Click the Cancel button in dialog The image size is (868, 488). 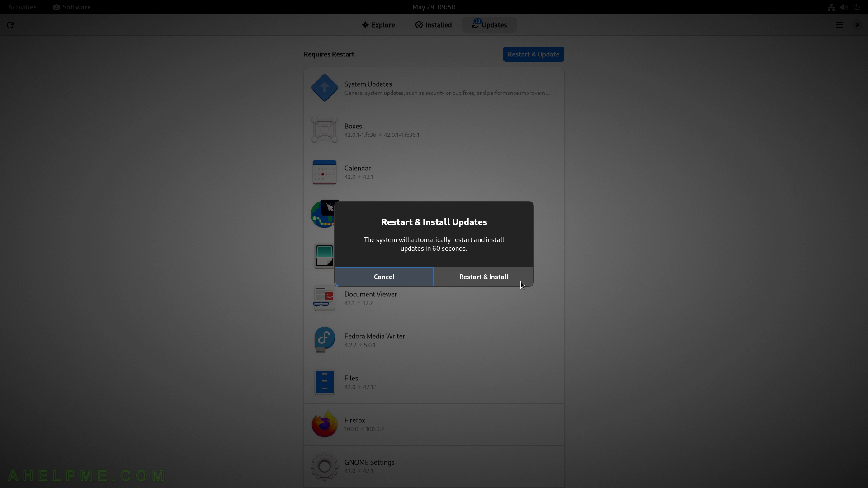point(384,277)
